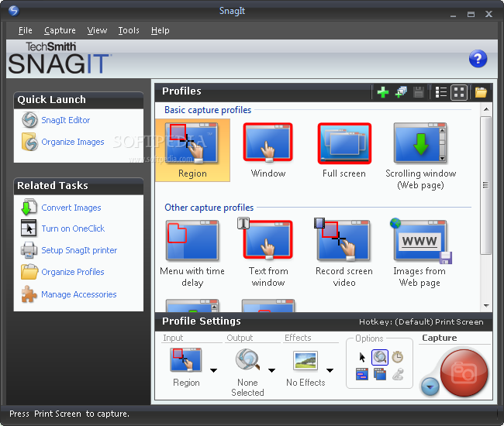Click the Organize Images folder icon
The width and height of the screenshot is (504, 426).
29,142
